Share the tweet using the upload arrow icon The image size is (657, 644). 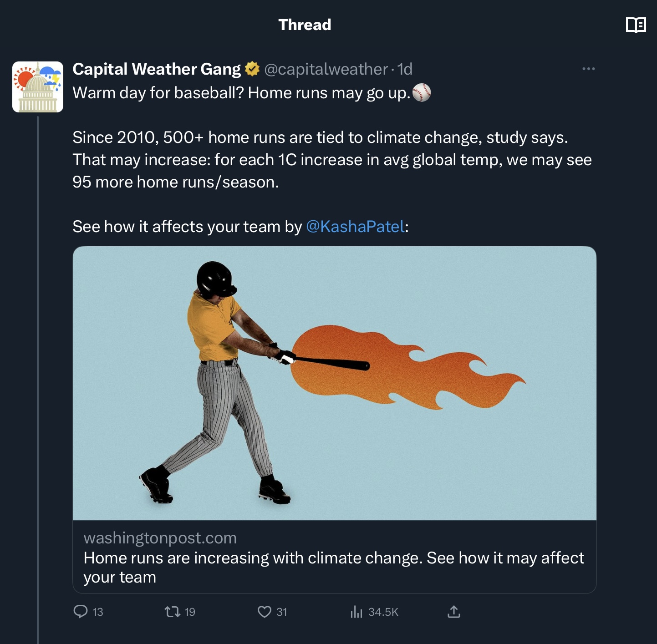453,611
